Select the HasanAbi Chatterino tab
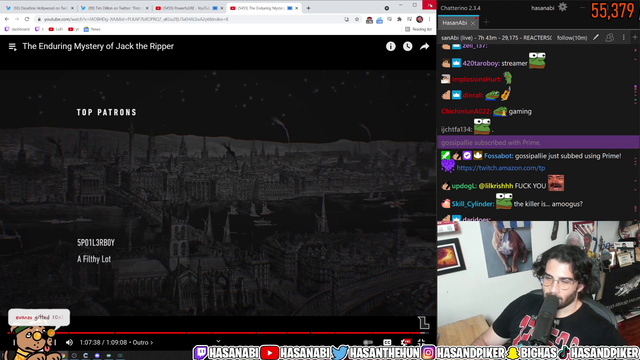This screenshot has width=640, height=360. point(454,23)
